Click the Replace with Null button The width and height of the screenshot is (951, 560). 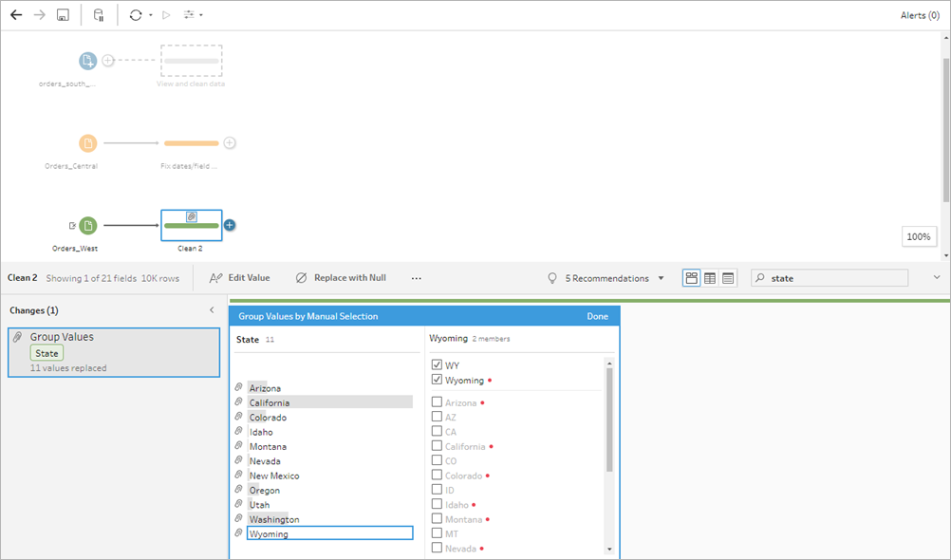[341, 278]
